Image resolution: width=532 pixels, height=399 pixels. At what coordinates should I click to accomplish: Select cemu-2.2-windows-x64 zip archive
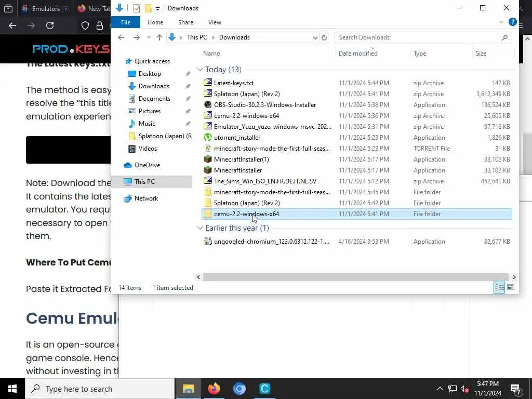click(x=246, y=116)
